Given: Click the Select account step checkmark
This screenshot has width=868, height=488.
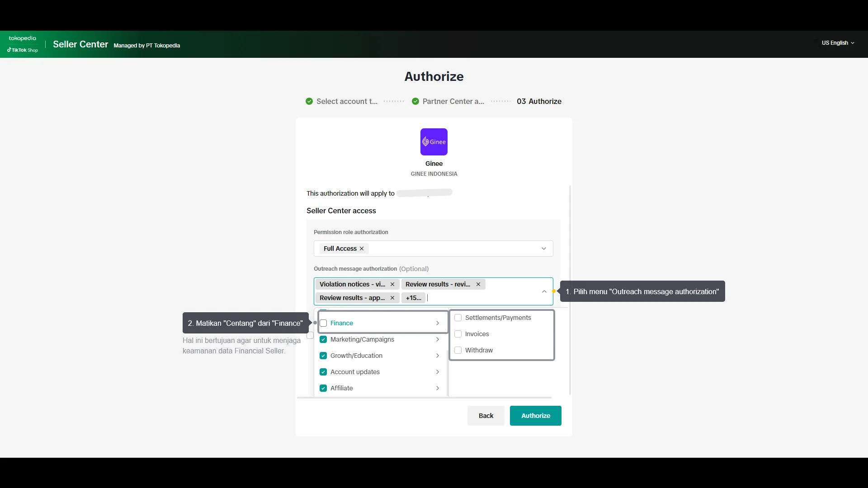Looking at the screenshot, I should pyautogui.click(x=309, y=101).
